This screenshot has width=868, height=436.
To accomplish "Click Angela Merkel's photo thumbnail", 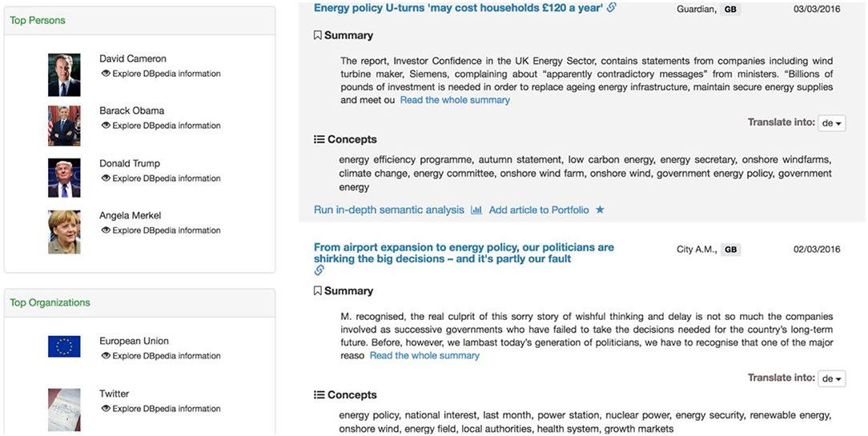I will click(x=64, y=232).
